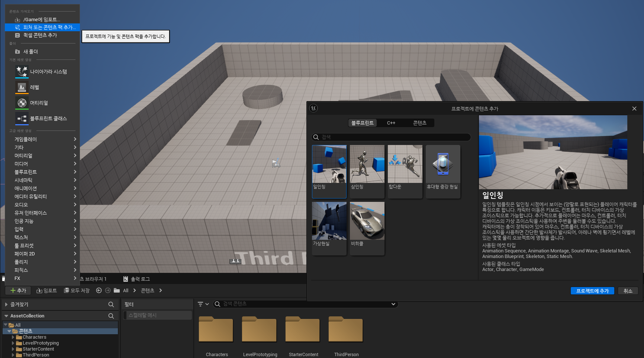Screen dimensions: 644x358
Task: Click the 추가 add button in content browser
Action: pyautogui.click(x=18, y=290)
